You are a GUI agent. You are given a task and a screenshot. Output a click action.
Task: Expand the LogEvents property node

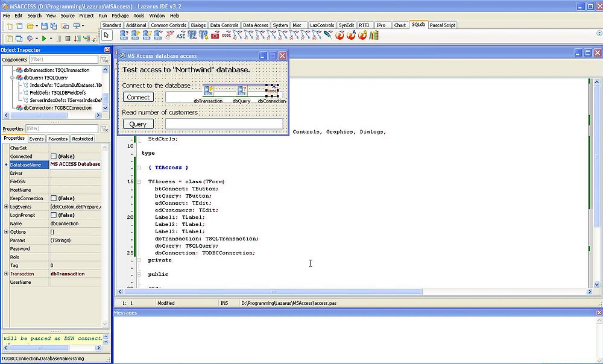click(6, 207)
